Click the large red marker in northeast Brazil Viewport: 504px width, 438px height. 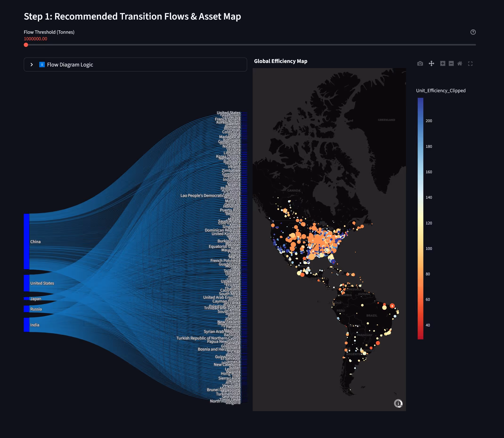click(392, 306)
